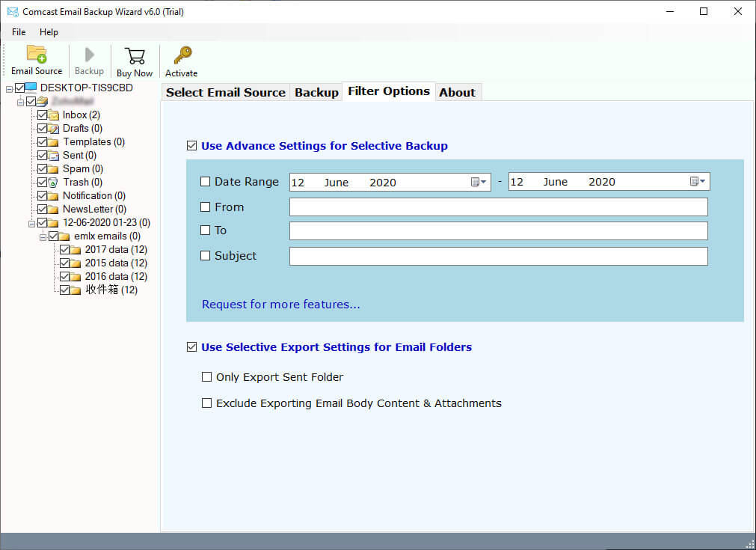Screen dimensions: 756x550
Task: Click the end date year value 2020
Action: click(602, 182)
